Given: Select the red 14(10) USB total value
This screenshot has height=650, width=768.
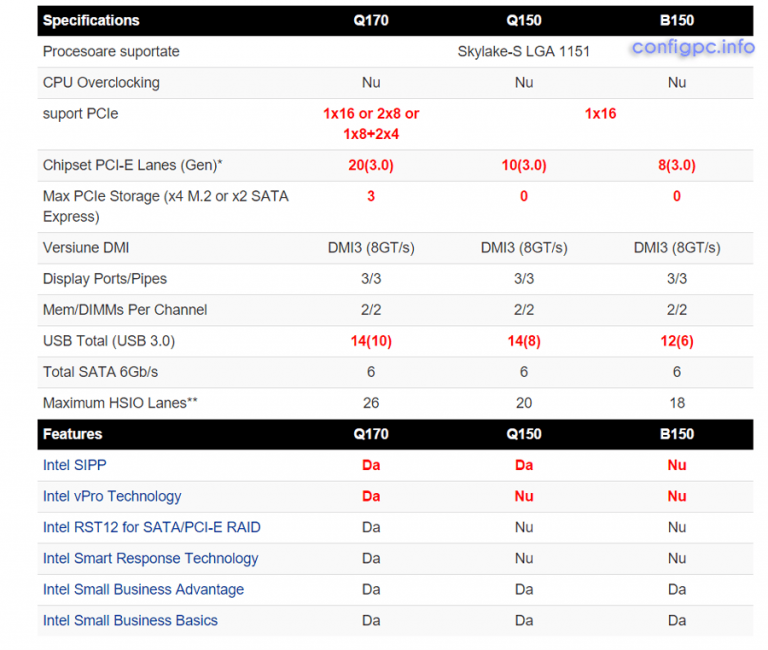Looking at the screenshot, I should (x=371, y=341).
